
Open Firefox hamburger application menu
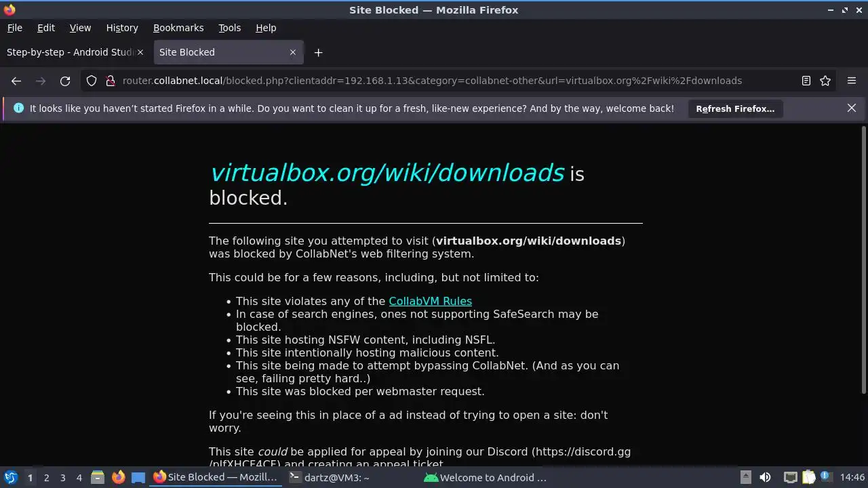(x=852, y=81)
